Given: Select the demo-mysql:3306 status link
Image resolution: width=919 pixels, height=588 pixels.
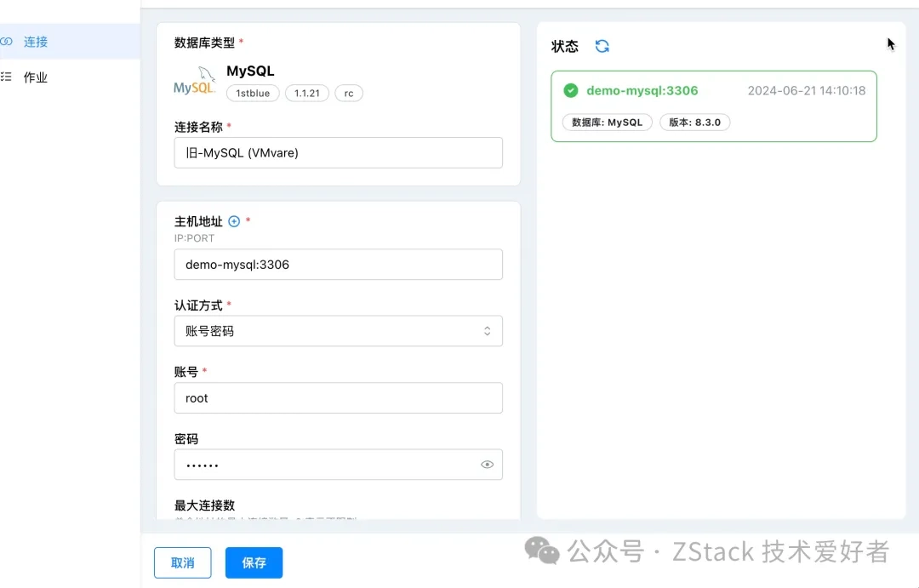Looking at the screenshot, I should [x=642, y=91].
